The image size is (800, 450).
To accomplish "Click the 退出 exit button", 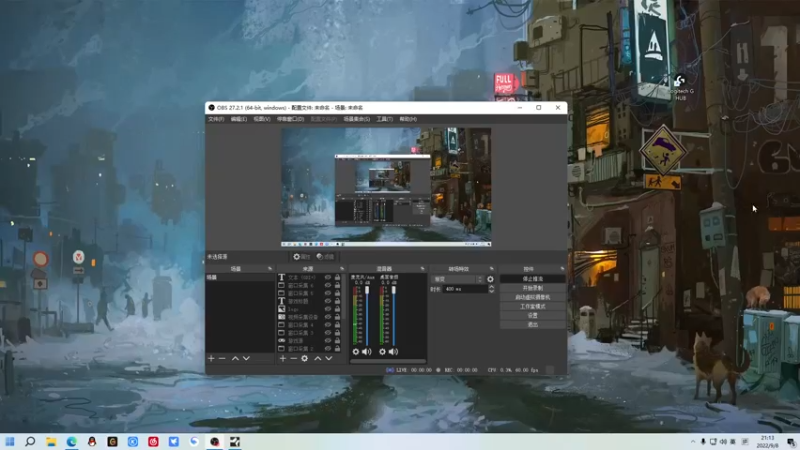I will [x=533, y=324].
